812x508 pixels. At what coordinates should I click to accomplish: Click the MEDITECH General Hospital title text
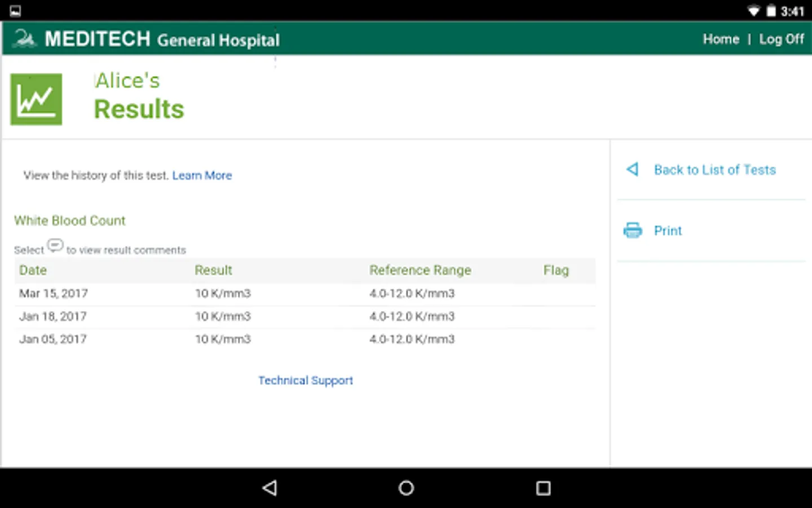[x=162, y=39]
